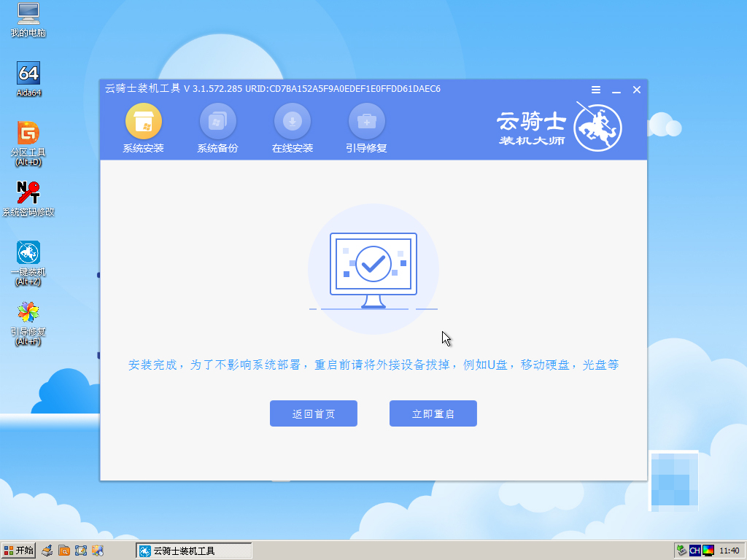Select the 系统安装 label
Viewport: 747px width, 560px height.
click(x=144, y=148)
